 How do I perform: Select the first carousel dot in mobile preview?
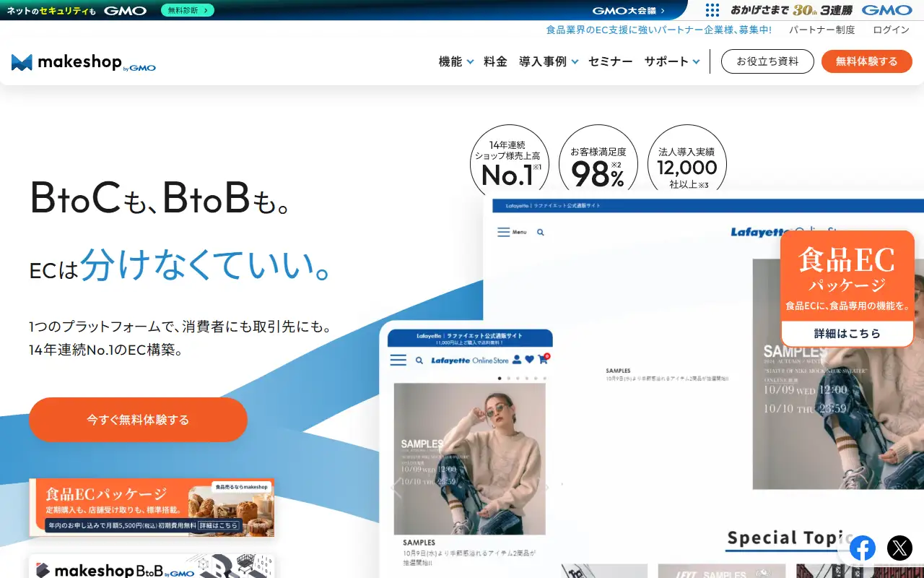click(500, 378)
